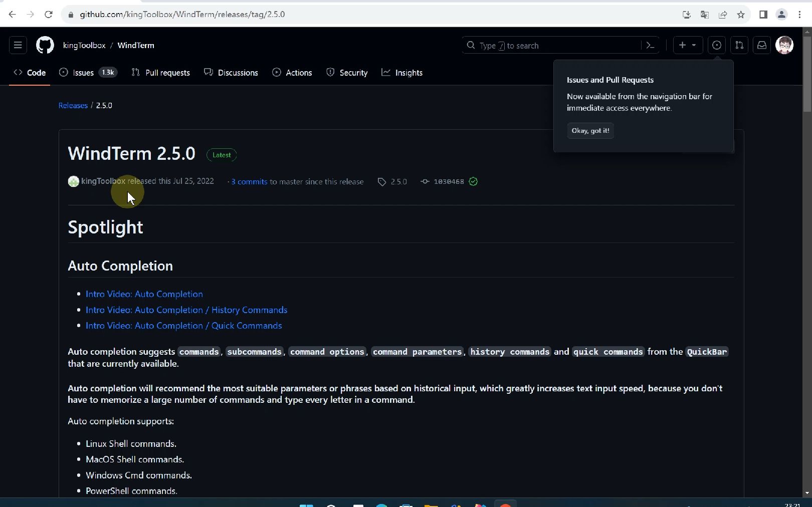Click the 'PowerShell commands.' list item

131,491
